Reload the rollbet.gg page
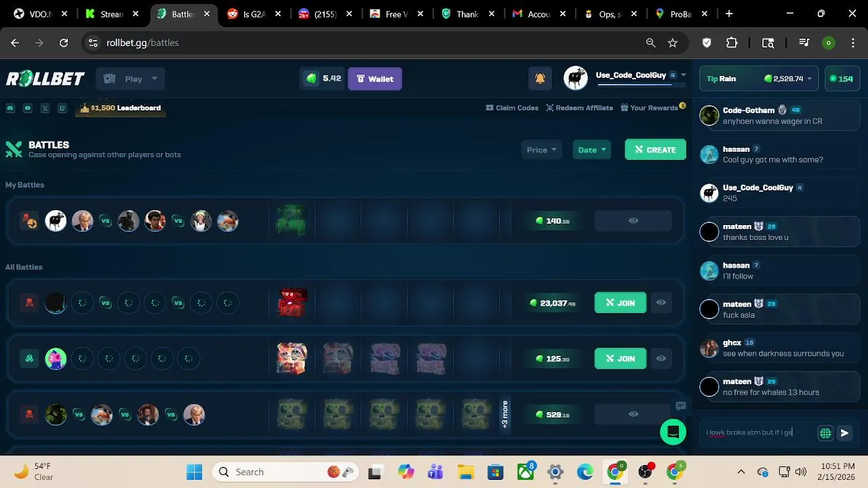 (64, 43)
